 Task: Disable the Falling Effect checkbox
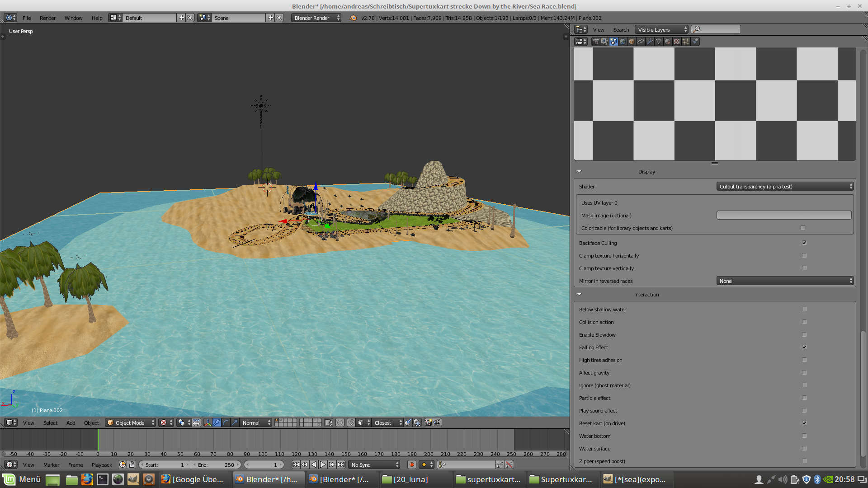(804, 347)
